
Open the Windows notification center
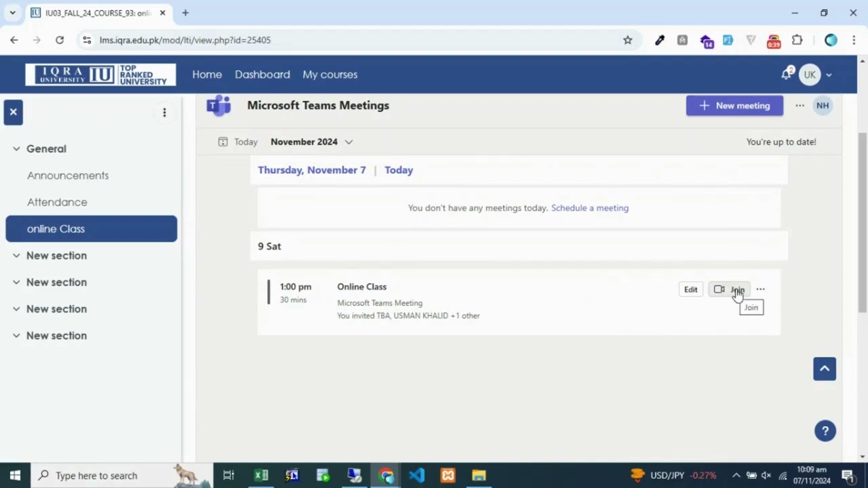click(x=848, y=475)
